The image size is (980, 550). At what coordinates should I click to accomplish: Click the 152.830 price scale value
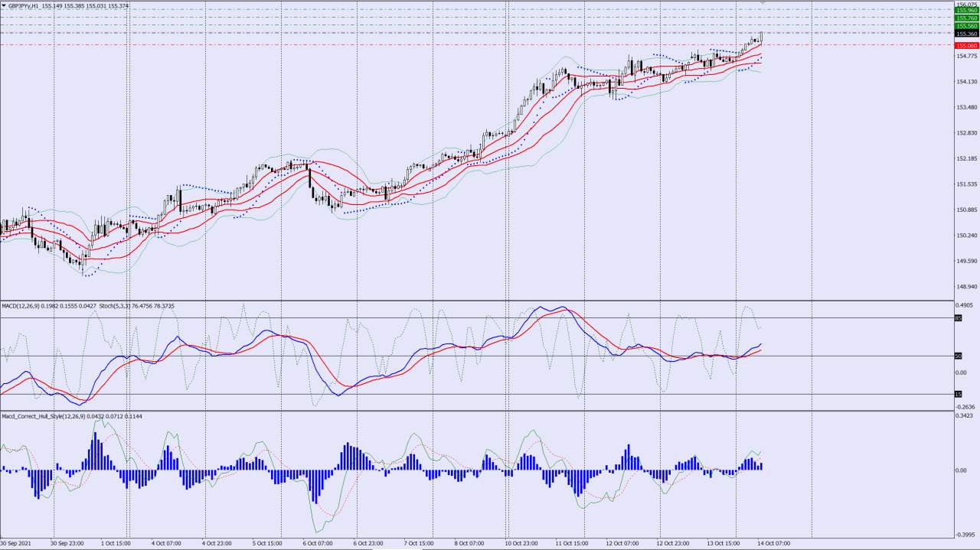pyautogui.click(x=967, y=133)
